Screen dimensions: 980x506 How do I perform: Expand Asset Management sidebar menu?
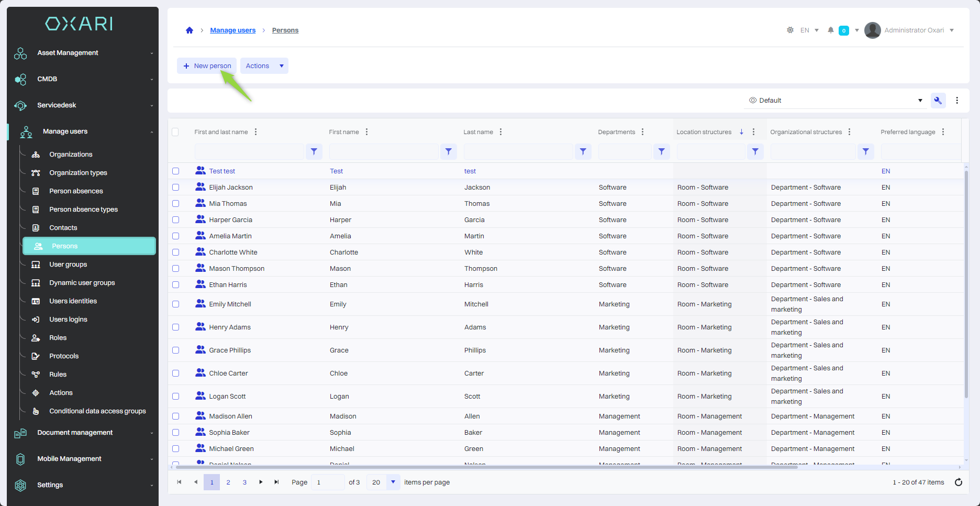tap(84, 53)
